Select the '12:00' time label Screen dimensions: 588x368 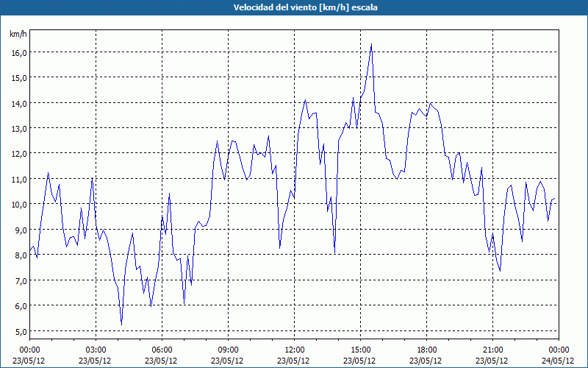click(295, 350)
